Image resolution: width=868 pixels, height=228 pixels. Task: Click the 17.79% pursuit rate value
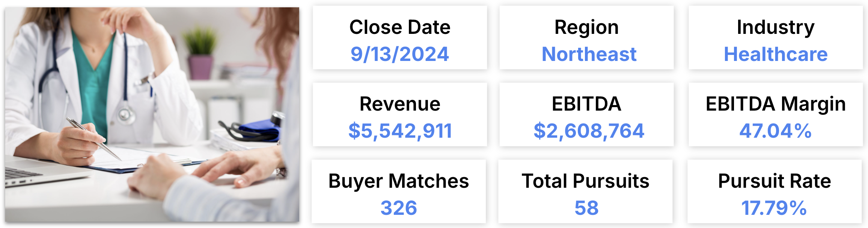click(x=774, y=208)
